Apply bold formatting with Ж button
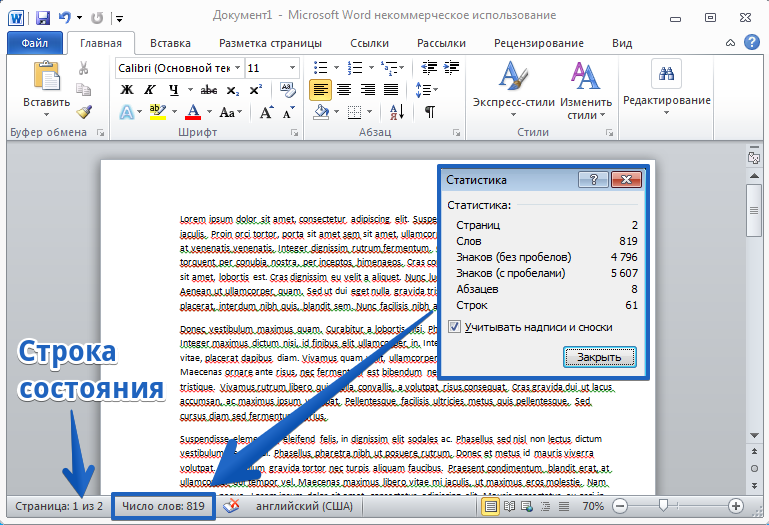 tap(127, 90)
